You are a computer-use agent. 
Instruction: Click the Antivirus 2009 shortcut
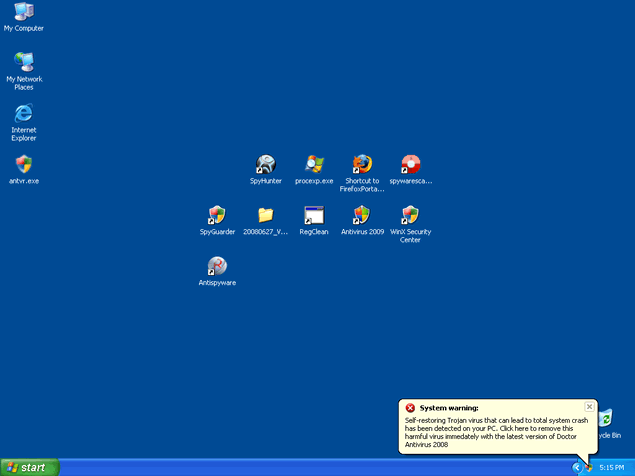pos(362,215)
